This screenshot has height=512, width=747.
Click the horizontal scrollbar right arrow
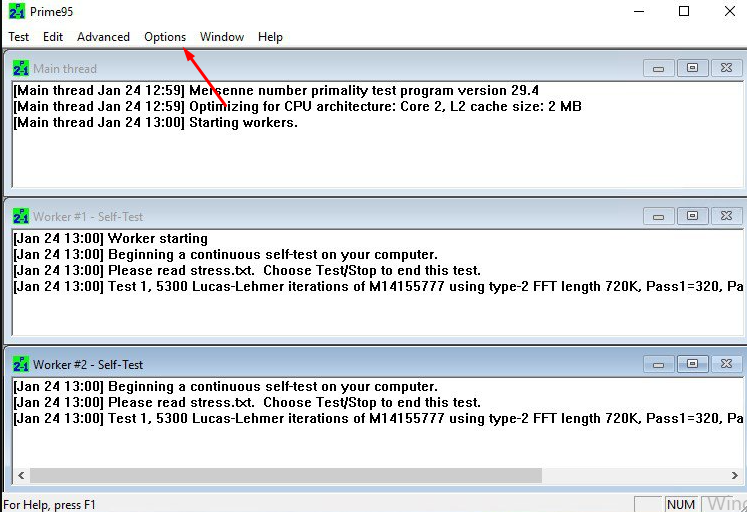[734, 475]
